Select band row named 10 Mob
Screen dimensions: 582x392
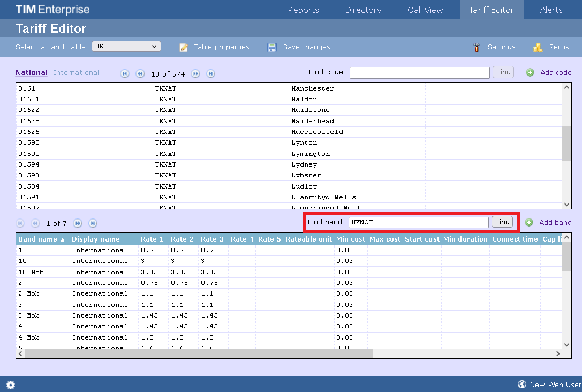pos(289,272)
